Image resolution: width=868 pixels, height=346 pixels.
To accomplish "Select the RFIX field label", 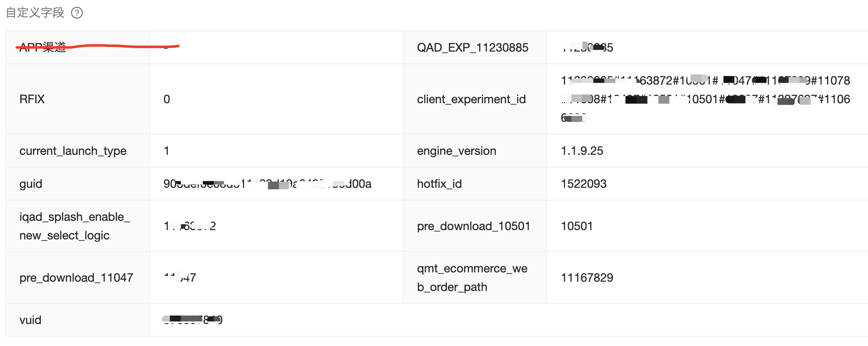I will click(x=32, y=99).
